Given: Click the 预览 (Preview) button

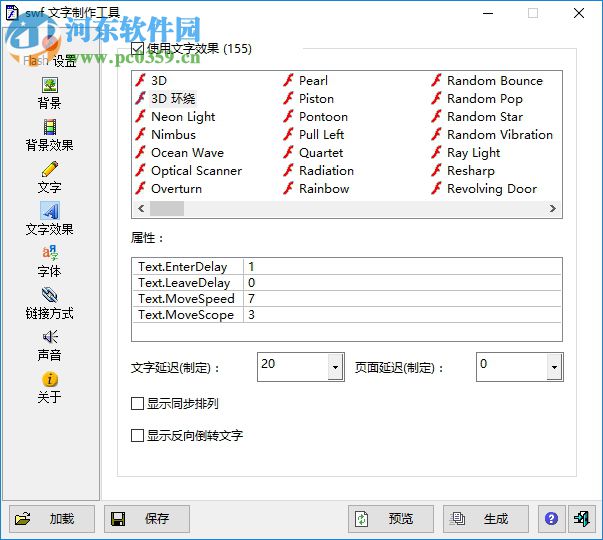Looking at the screenshot, I should point(391,518).
